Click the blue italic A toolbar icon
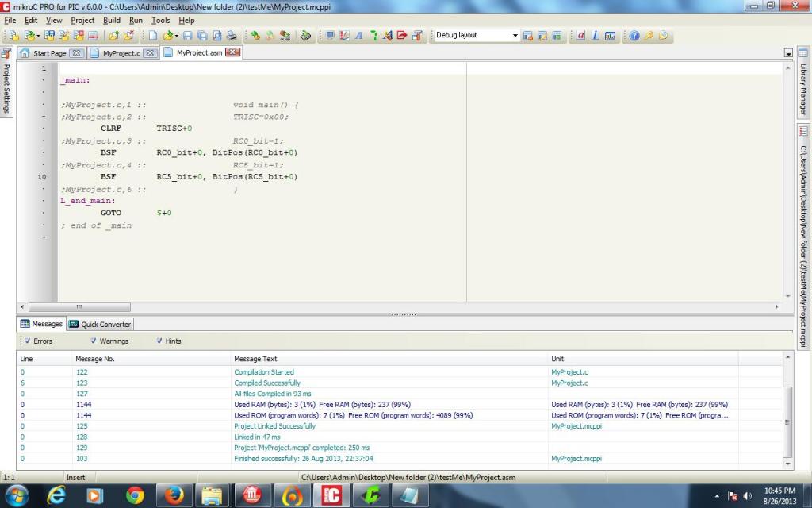This screenshot has height=508, width=812. tap(358, 35)
